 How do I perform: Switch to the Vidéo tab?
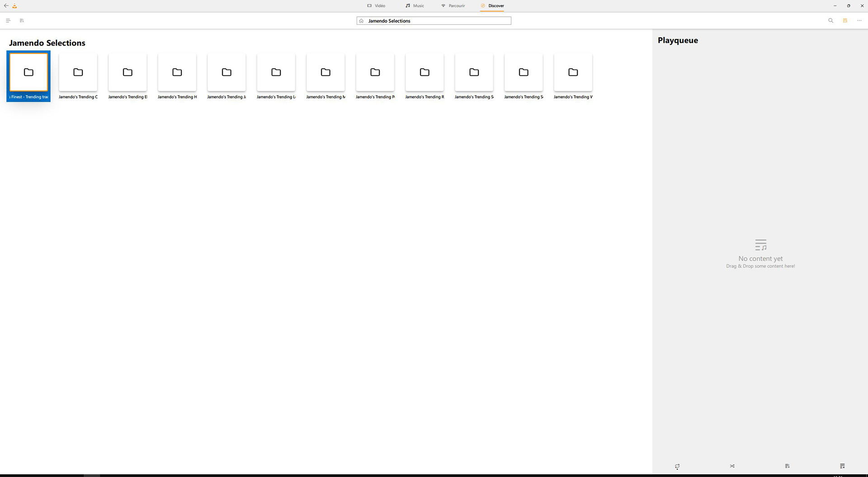click(x=376, y=6)
